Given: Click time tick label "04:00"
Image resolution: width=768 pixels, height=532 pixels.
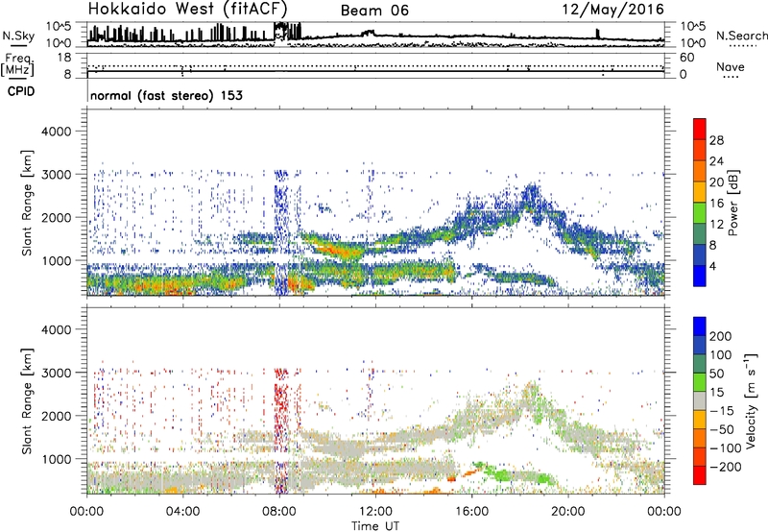Looking at the screenshot, I should point(182,512).
